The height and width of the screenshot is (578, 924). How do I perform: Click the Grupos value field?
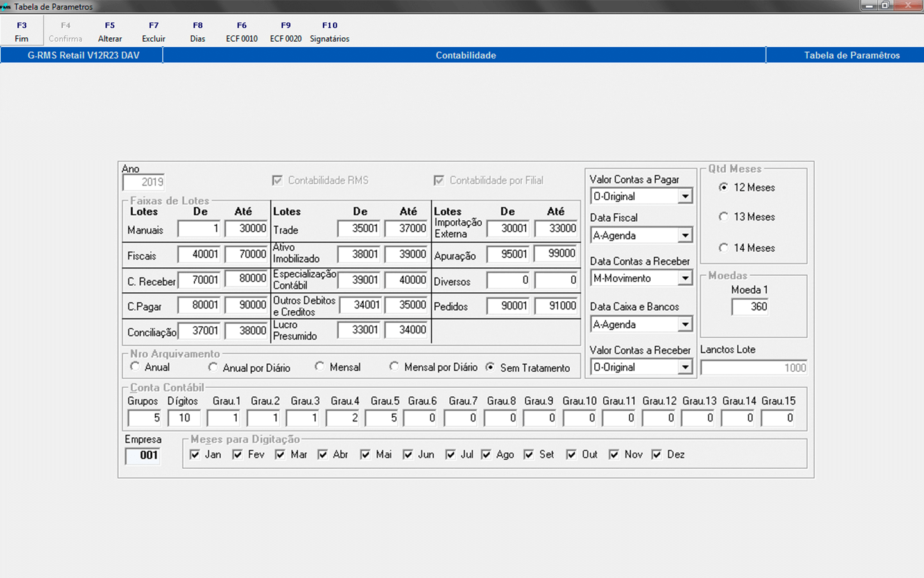[x=144, y=418]
